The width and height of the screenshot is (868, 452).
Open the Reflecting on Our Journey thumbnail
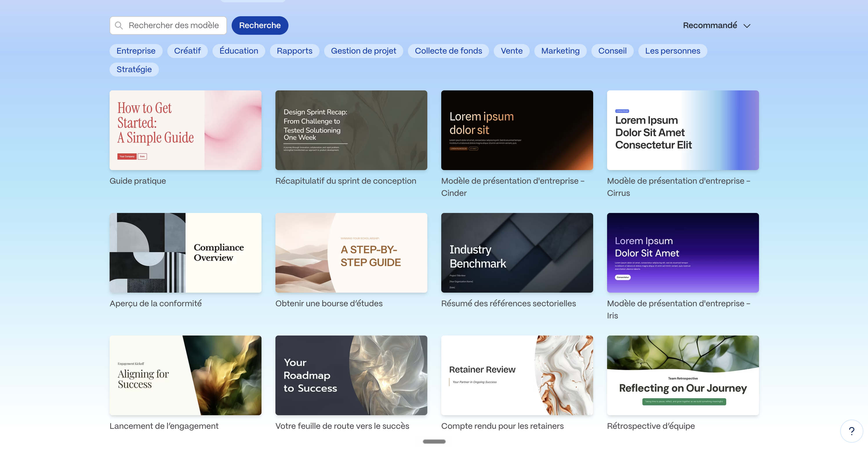[683, 375]
